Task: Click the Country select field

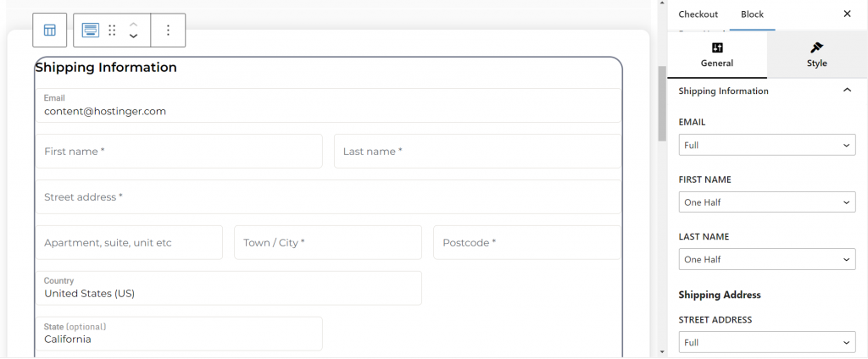Action: [x=228, y=288]
